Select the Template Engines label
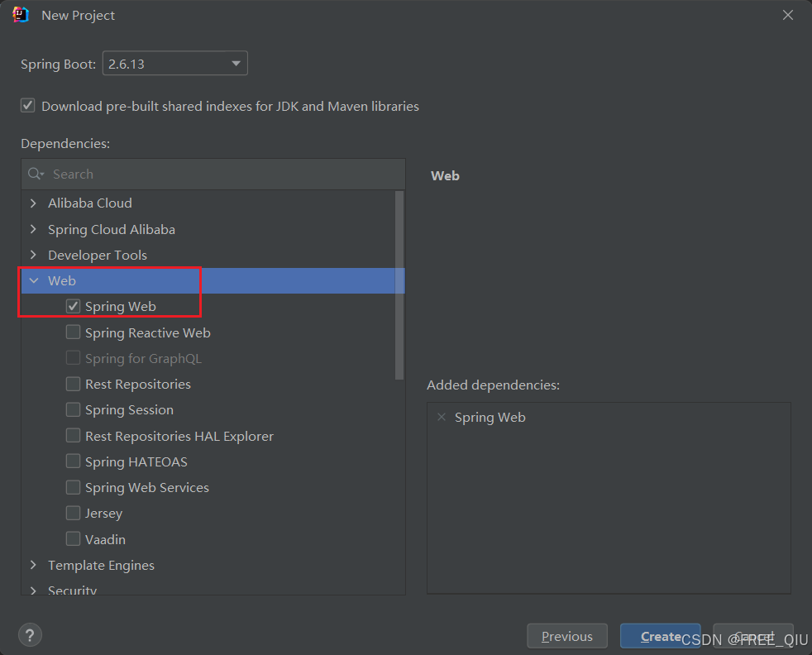Image resolution: width=812 pixels, height=655 pixels. click(101, 566)
